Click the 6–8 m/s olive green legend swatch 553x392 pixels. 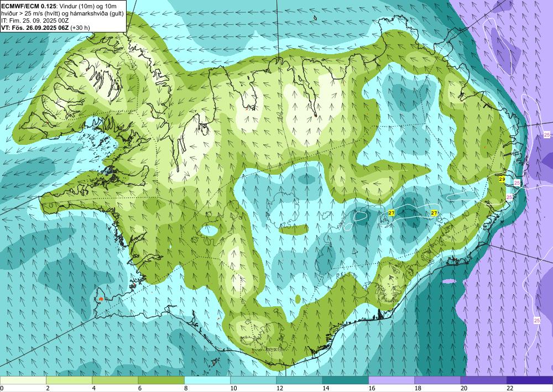pos(161,380)
